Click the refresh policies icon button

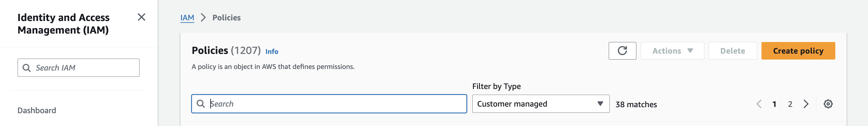tap(622, 51)
